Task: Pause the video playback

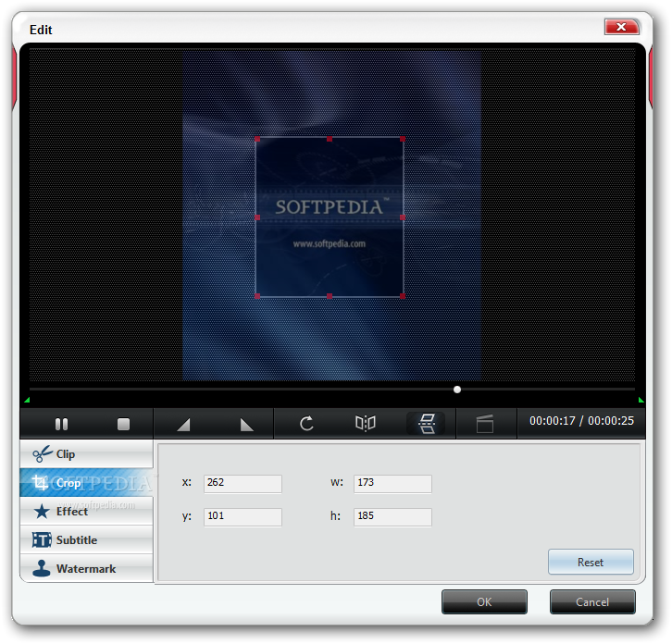Action: tap(62, 424)
